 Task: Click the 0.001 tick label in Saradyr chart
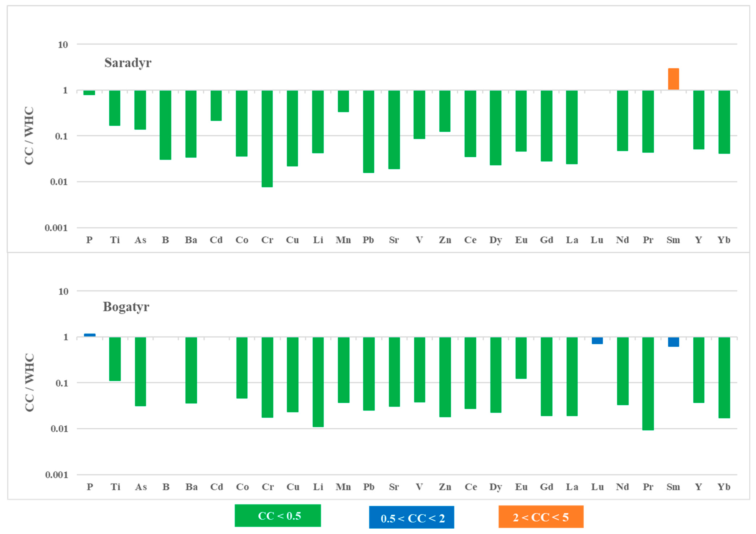(56, 227)
